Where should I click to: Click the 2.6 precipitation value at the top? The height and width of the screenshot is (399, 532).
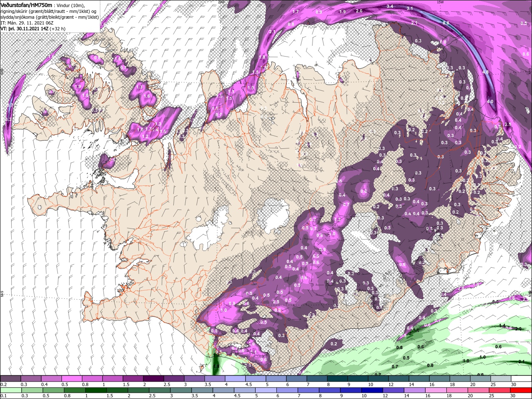click(360, 10)
